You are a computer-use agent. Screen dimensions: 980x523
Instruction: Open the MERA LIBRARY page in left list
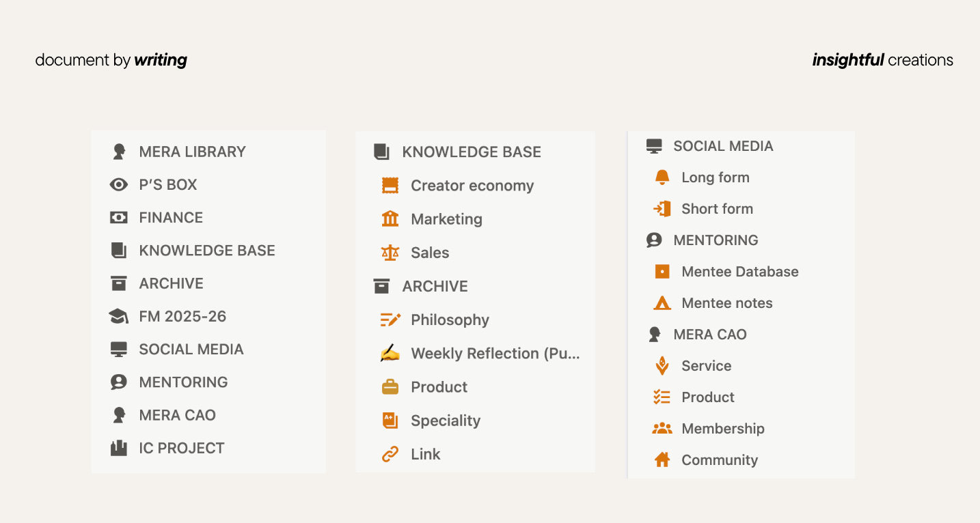193,152
